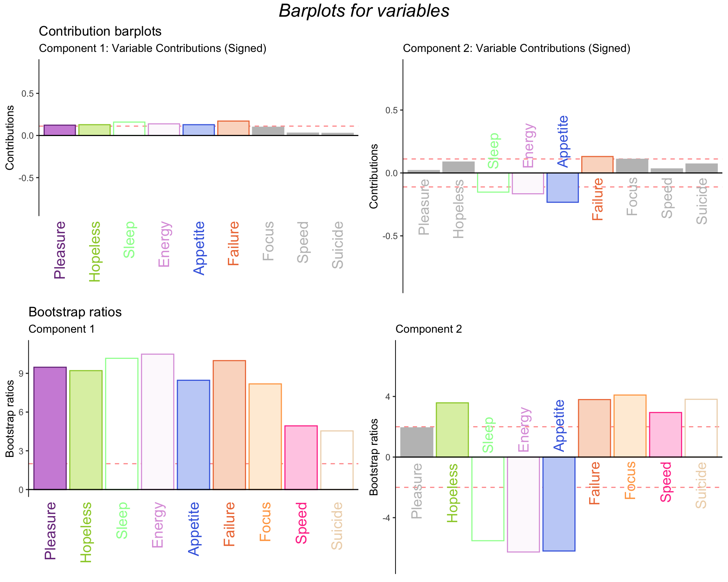Click the 'Contribution barplots' section heading

click(100, 31)
